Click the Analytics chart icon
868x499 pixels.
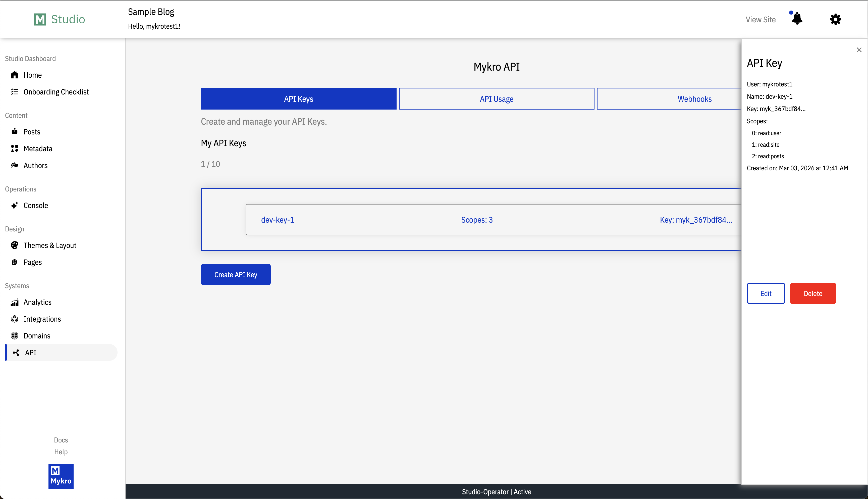tap(14, 302)
